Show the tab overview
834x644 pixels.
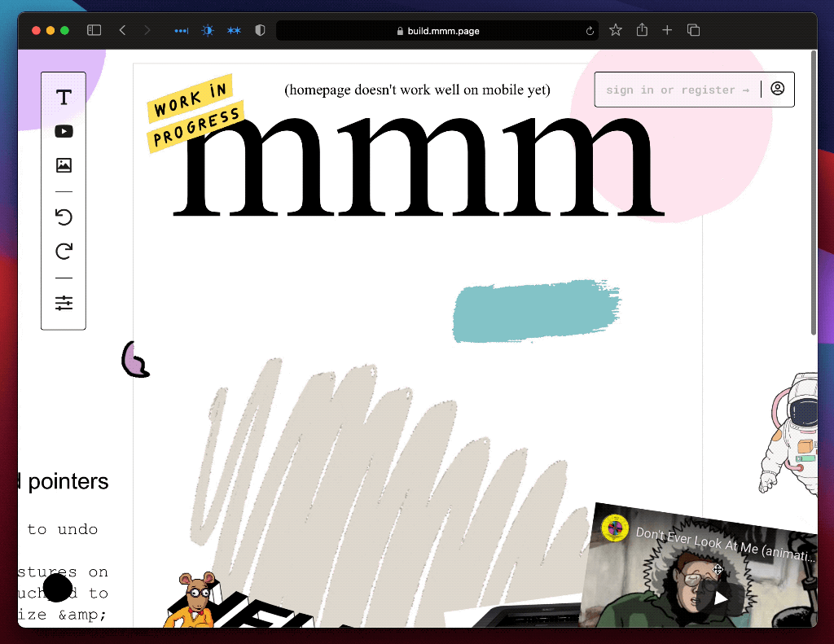pos(694,30)
